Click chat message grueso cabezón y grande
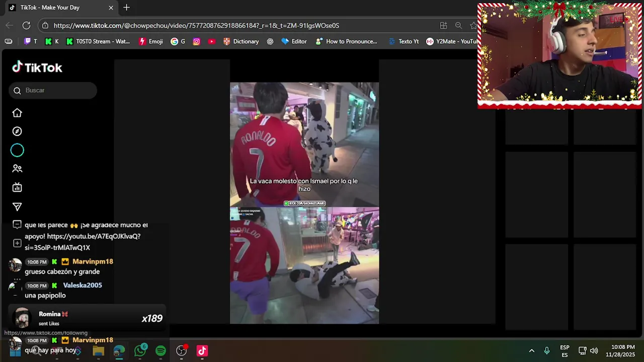 pos(62,271)
